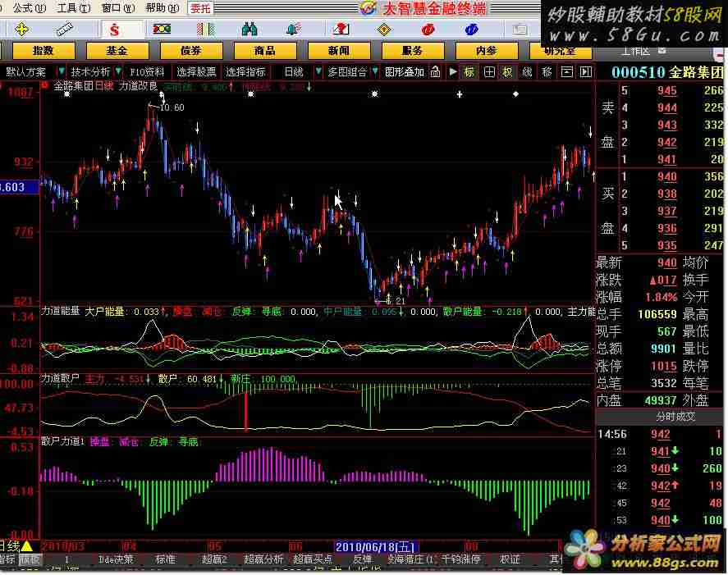Open the 窗口 menu
The image size is (728, 575).
click(118, 8)
